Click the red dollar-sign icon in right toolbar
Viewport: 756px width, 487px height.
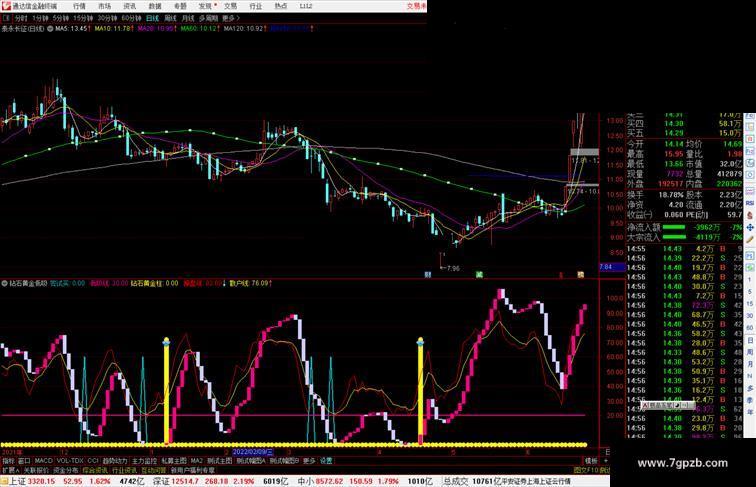750,215
